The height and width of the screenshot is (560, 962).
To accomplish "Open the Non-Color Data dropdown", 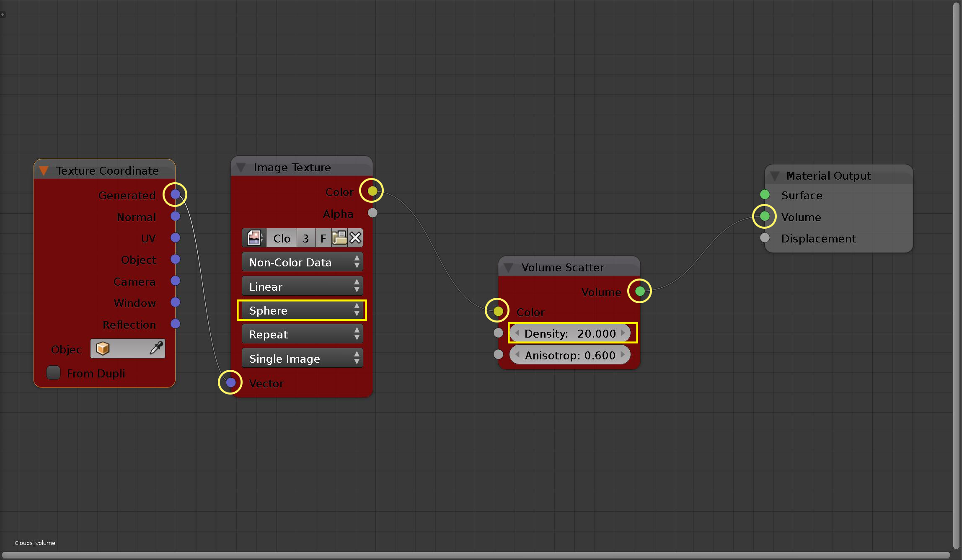I will pyautogui.click(x=302, y=262).
